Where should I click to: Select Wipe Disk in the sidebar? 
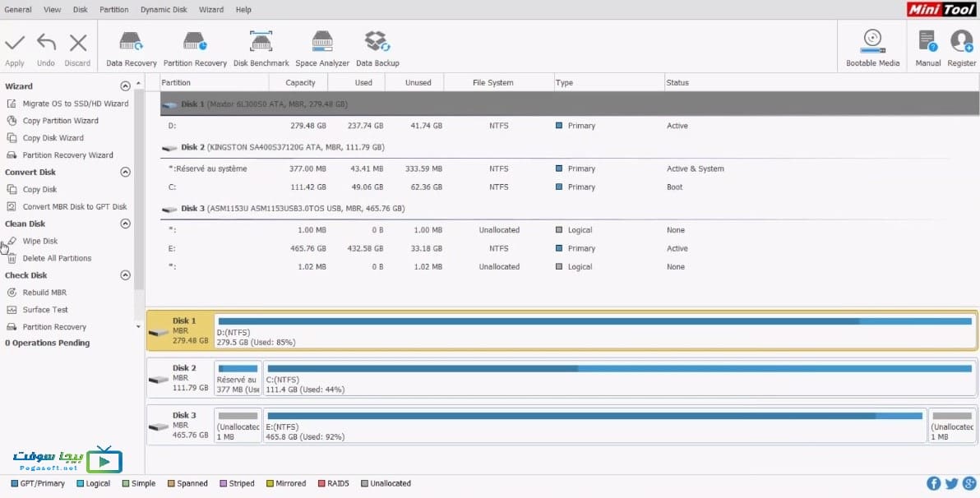tap(40, 241)
